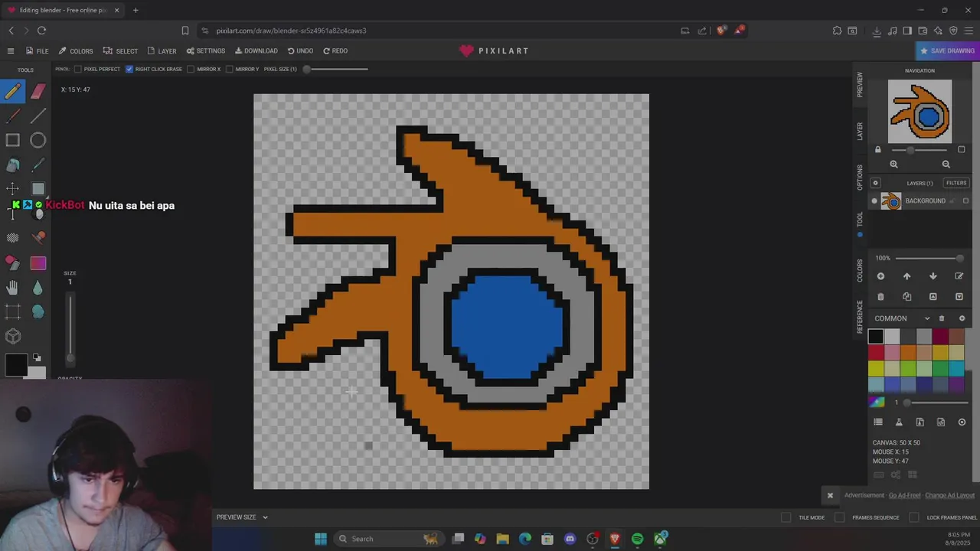980x551 pixels.
Task: Select the Circle shape tool
Action: [38, 141]
